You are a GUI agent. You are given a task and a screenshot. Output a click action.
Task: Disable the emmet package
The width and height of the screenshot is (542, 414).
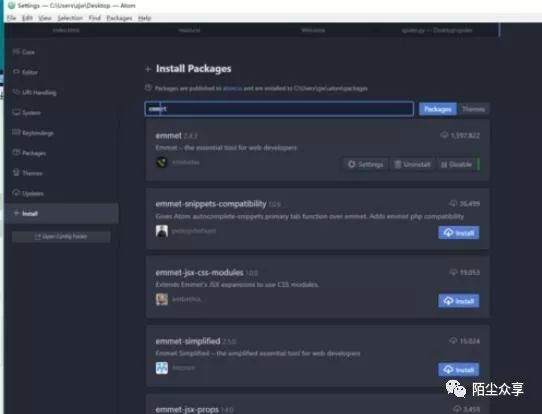coord(457,164)
